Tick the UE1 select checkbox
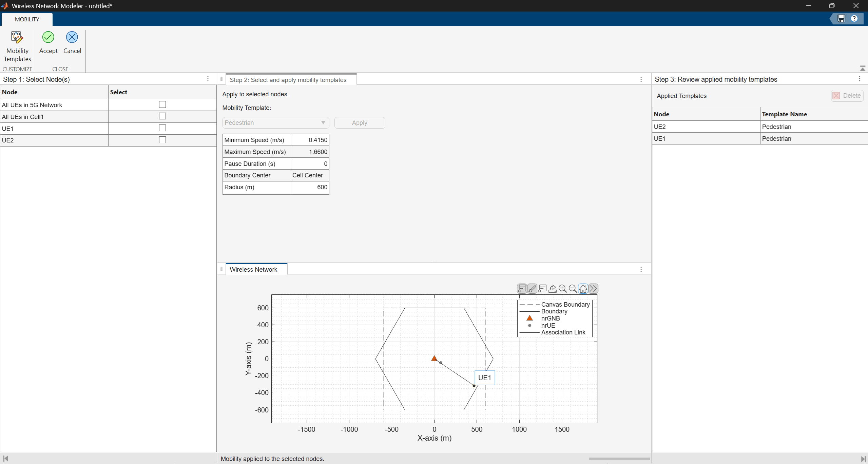This screenshot has width=868, height=464. pos(162,128)
